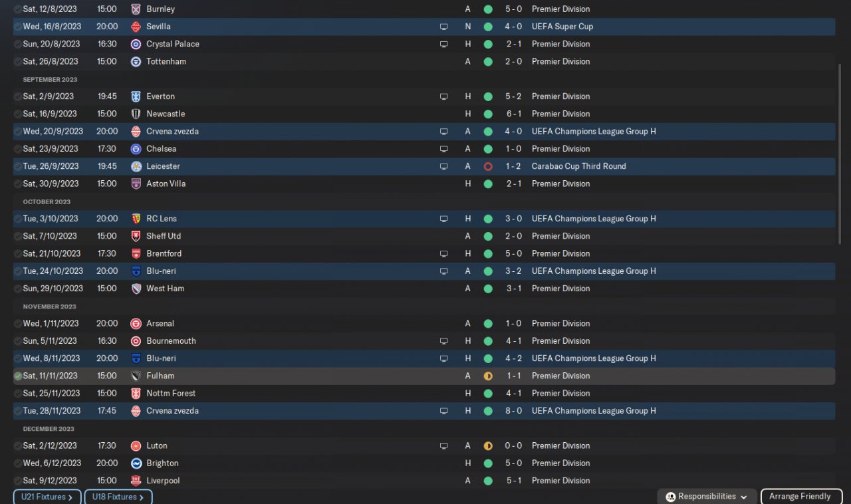
Task: Click the Arrange Friendly button
Action: (x=801, y=497)
